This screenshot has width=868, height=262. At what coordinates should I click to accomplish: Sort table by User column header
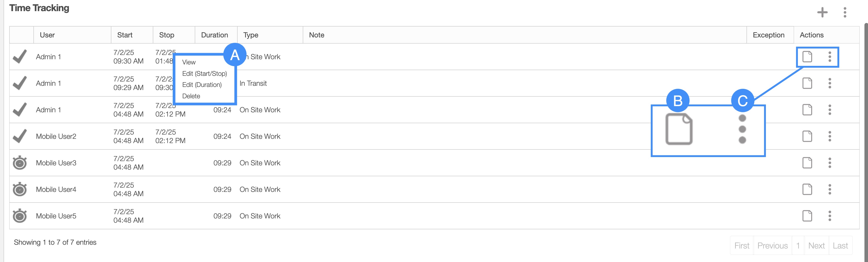(x=47, y=35)
